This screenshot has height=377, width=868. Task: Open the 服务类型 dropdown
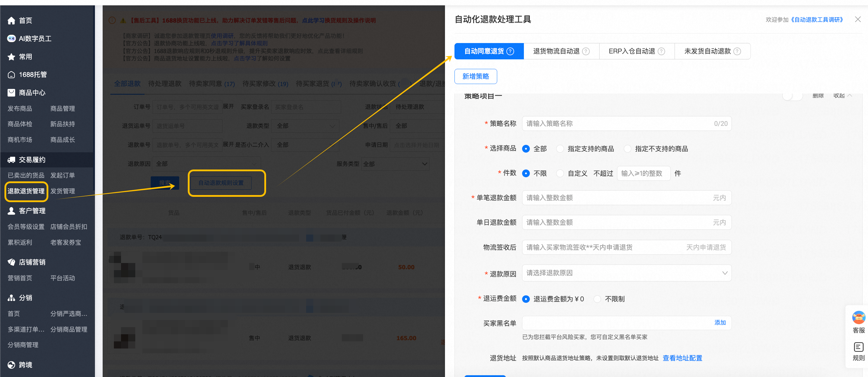point(395,164)
